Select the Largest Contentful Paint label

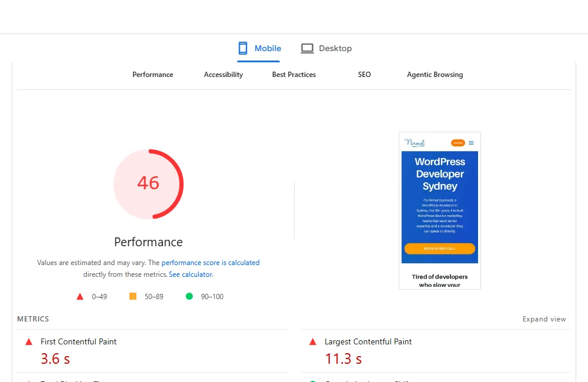pyautogui.click(x=368, y=341)
